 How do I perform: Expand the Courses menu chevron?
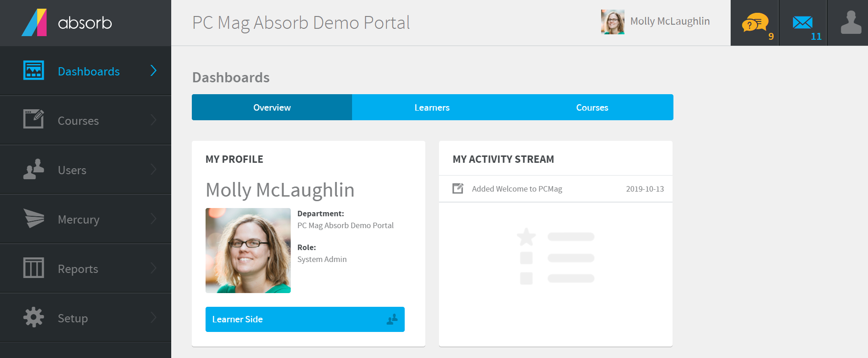[x=153, y=120]
